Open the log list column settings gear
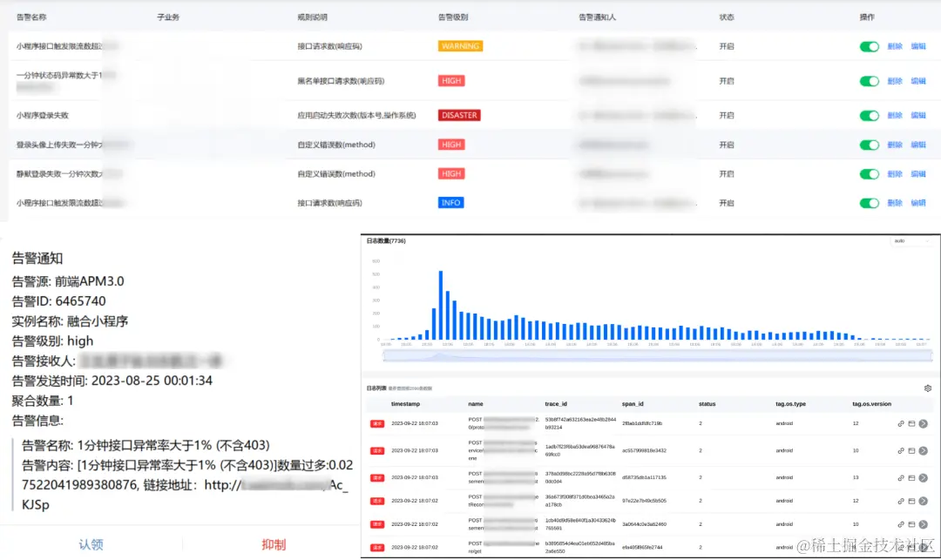This screenshot has width=941, height=560. coord(926,388)
